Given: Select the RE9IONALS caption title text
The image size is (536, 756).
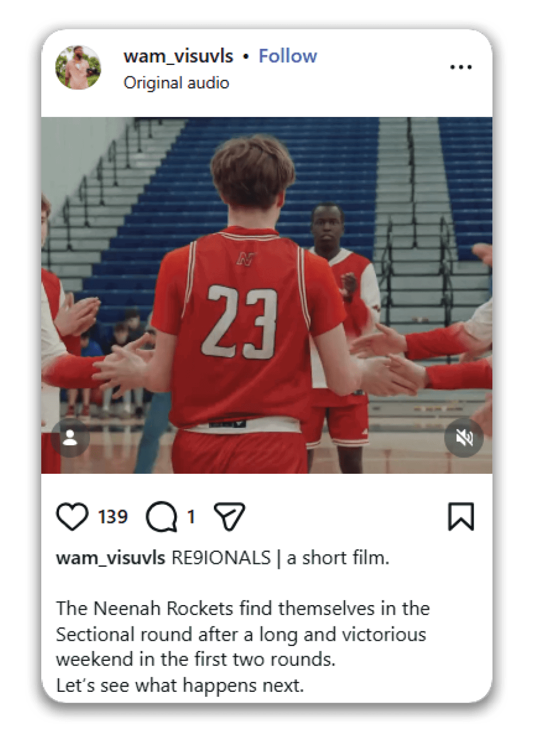Looking at the screenshot, I should [221, 558].
